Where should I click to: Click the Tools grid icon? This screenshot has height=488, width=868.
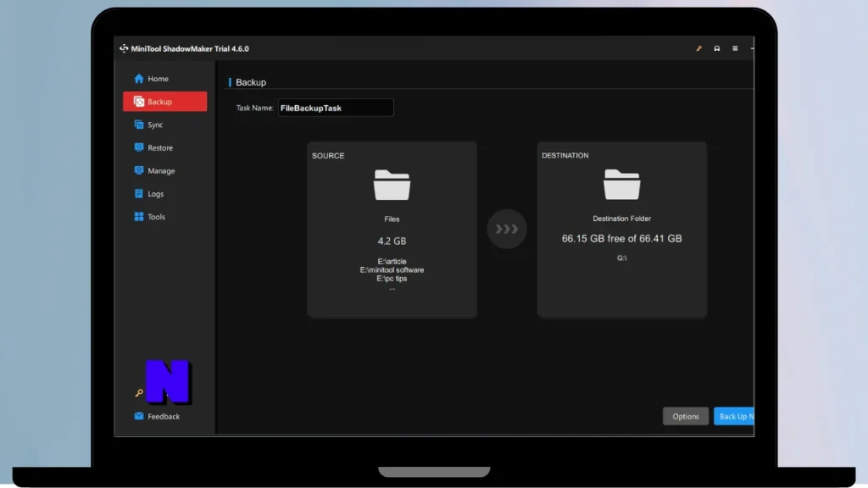pyautogui.click(x=138, y=216)
